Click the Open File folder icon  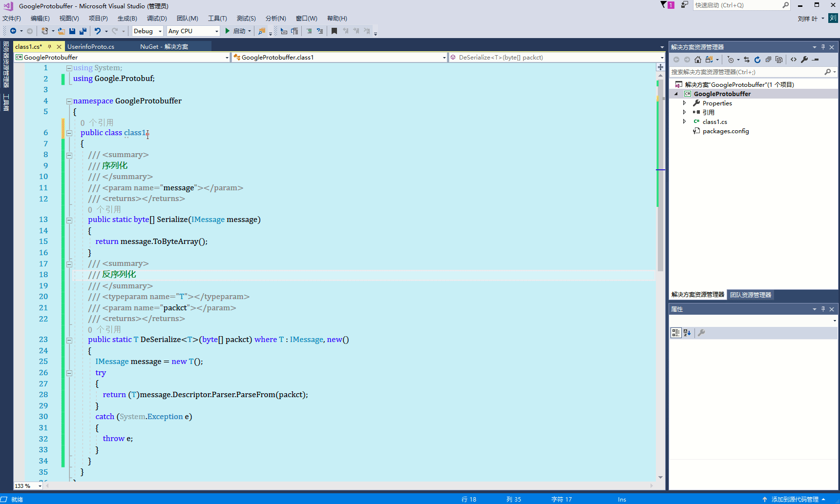click(62, 31)
